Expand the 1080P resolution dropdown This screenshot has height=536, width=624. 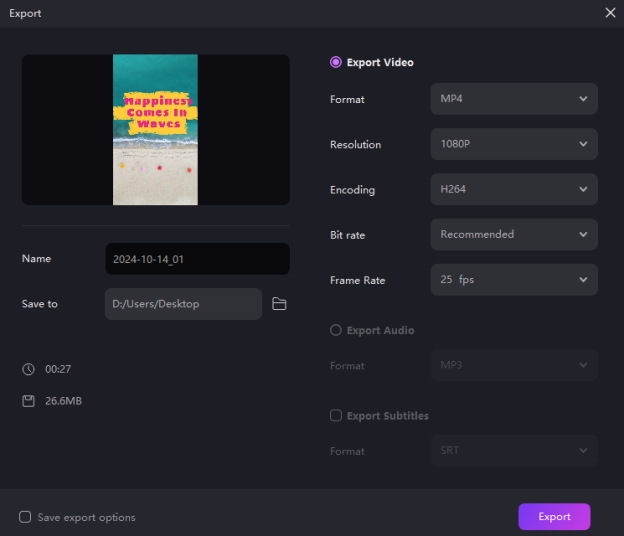pyautogui.click(x=514, y=144)
